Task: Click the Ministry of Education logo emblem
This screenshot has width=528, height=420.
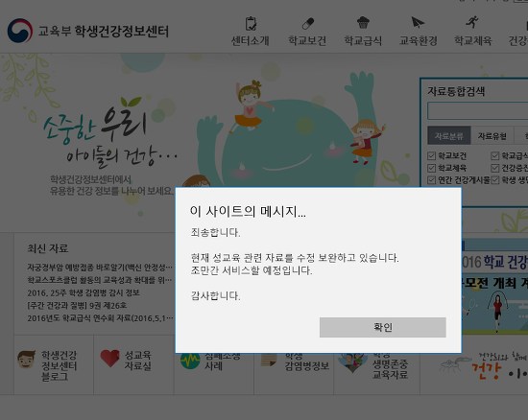Action: point(20,31)
